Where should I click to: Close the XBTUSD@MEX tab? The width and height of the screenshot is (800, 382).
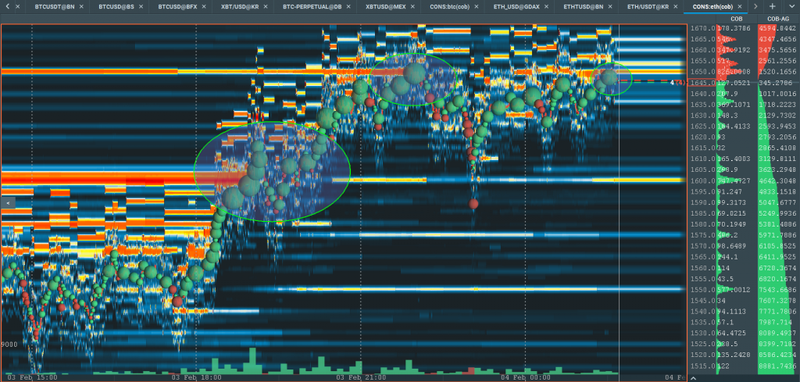413,7
